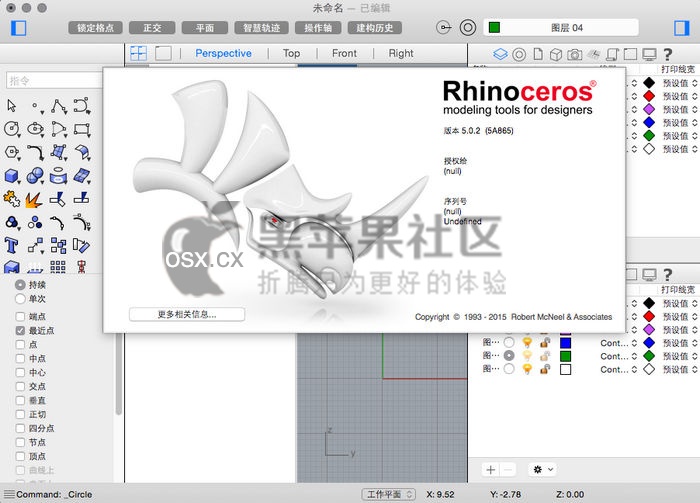Switch to the Right viewport tab

tap(401, 53)
